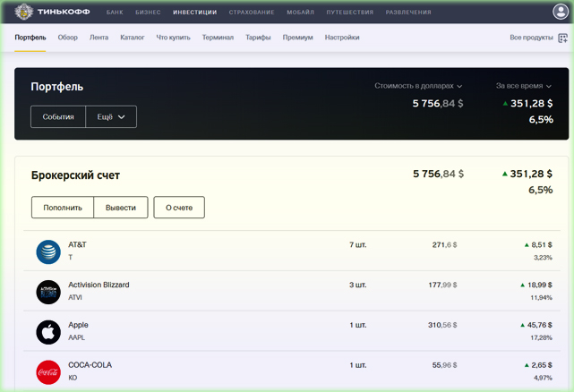
Task: Switch to the Обзор tab
Action: coord(68,38)
